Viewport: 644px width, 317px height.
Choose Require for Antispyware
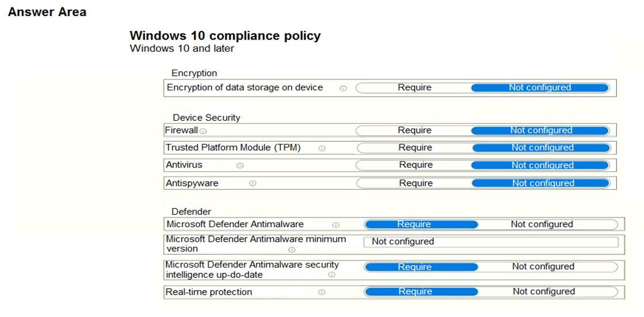[x=415, y=183]
